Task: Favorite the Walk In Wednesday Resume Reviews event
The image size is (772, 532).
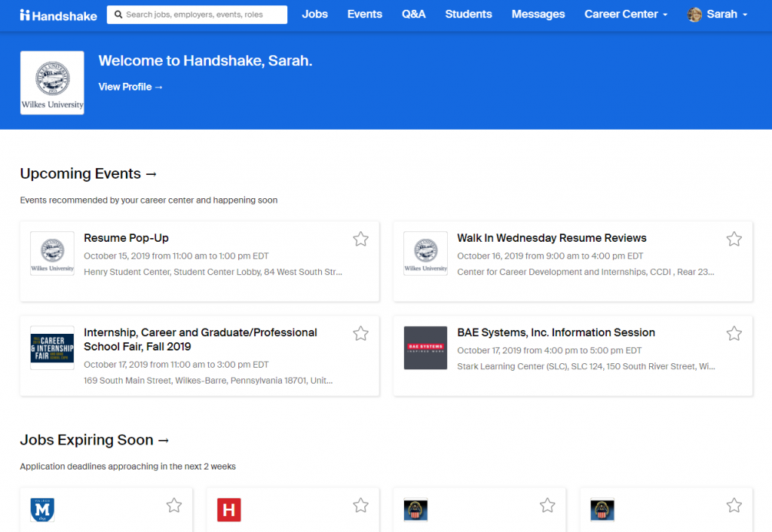Action: [734, 239]
